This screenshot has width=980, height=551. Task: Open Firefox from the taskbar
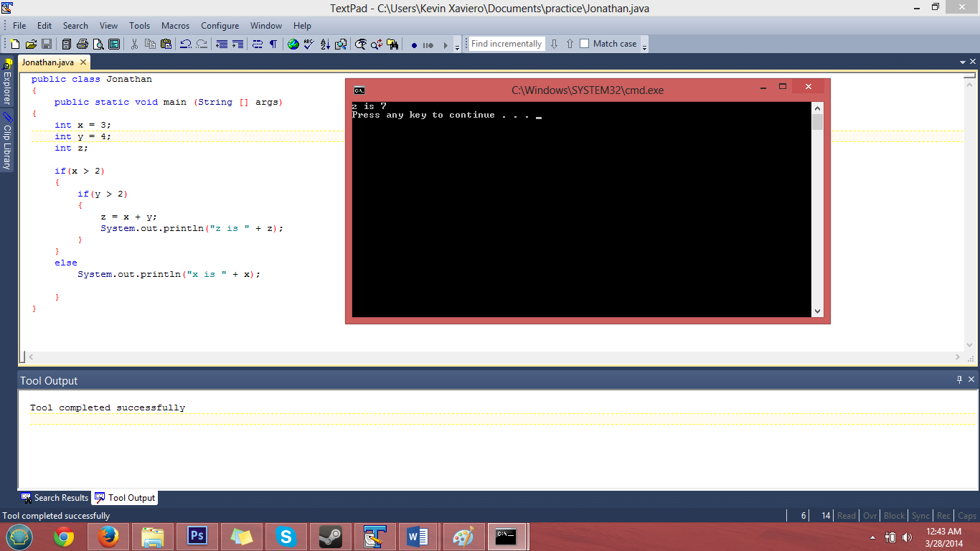tap(108, 536)
